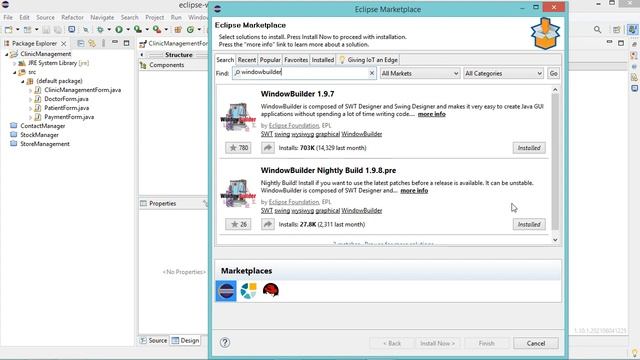Switch to the Popular tab
This screenshot has width=640, height=360.
[270, 60]
